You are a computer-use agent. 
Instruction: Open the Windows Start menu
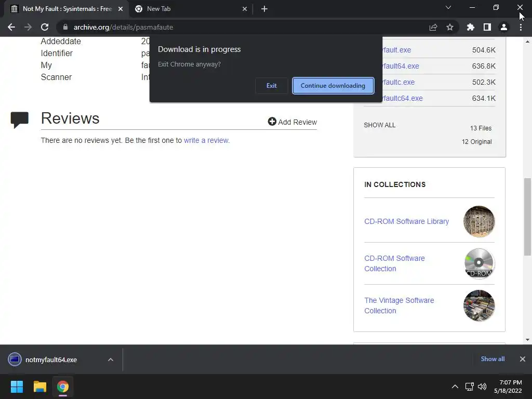click(x=17, y=387)
